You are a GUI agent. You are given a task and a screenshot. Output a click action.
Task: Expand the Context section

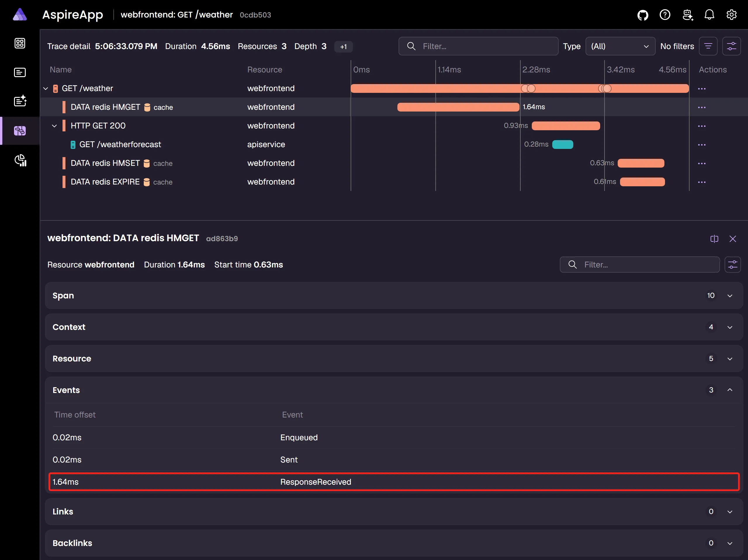pos(394,327)
